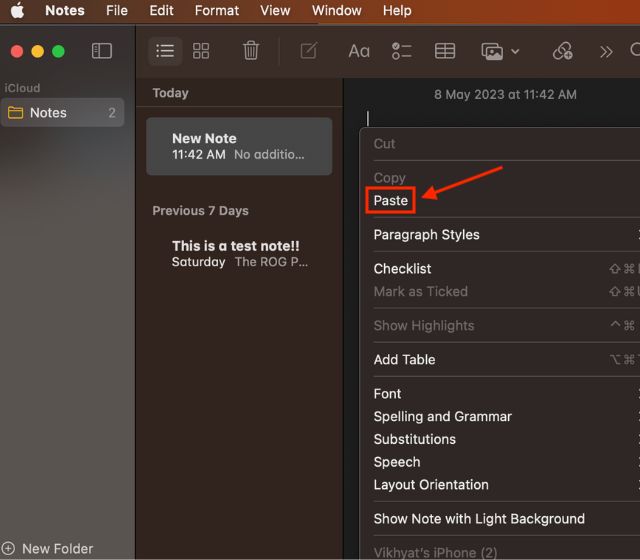The width and height of the screenshot is (640, 560).
Task: Switch to gallery grid view
Action: point(201,51)
